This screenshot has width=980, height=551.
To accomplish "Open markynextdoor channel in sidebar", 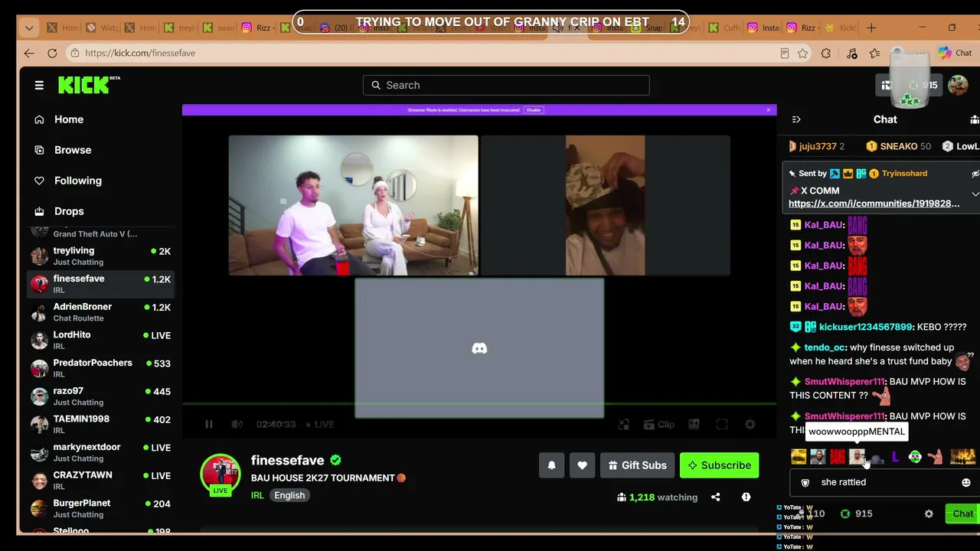I will [101, 452].
